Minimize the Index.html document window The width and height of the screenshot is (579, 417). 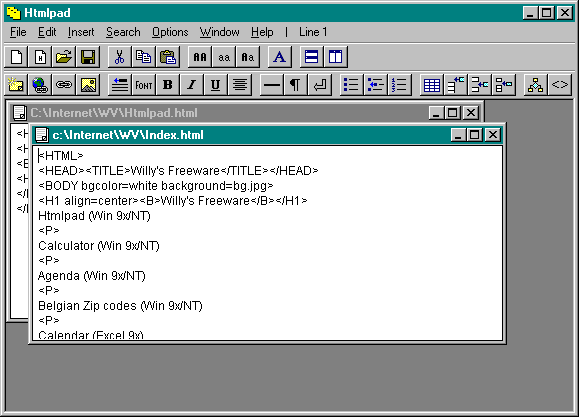pyautogui.click(x=458, y=135)
